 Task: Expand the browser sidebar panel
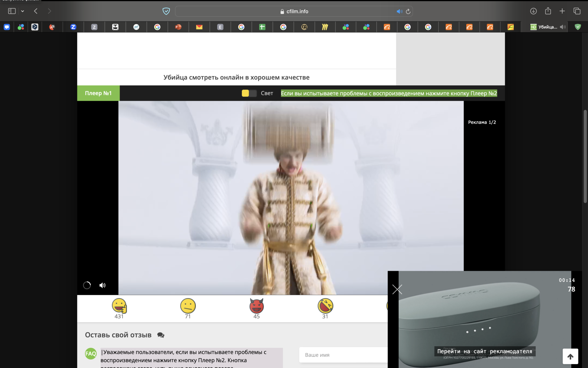[12, 11]
